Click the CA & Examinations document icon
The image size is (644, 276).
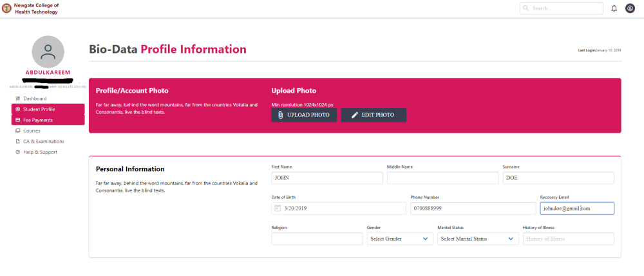17,142
